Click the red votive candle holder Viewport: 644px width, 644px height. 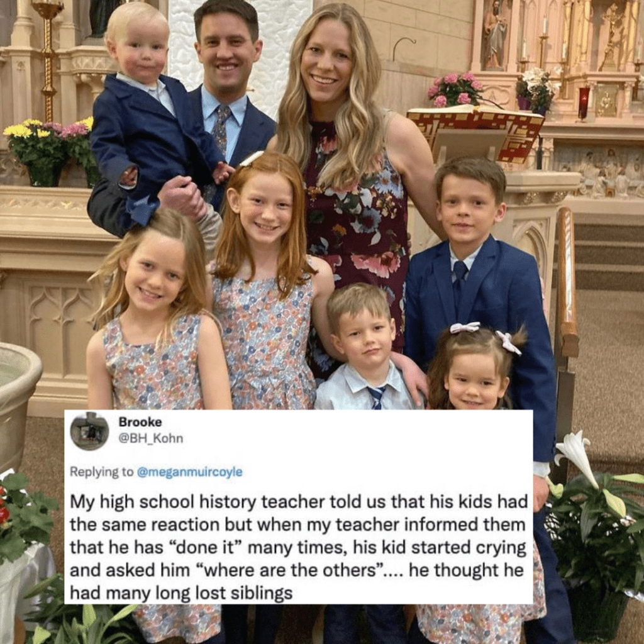[x=584, y=103]
